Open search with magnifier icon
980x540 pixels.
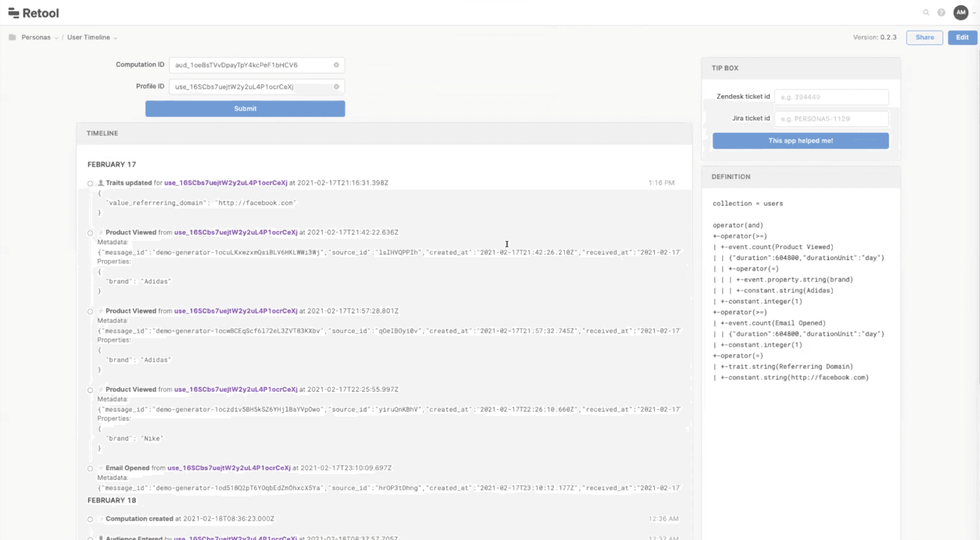(x=926, y=13)
